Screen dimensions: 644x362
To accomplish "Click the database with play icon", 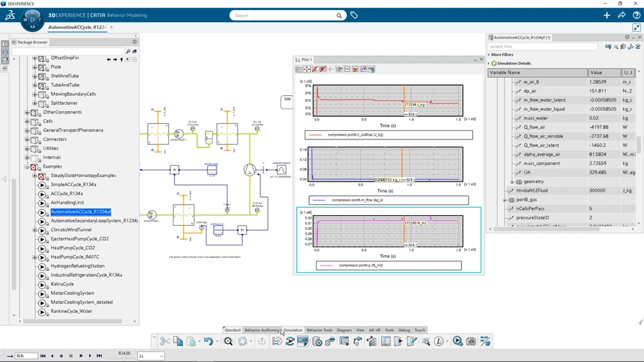I will (x=317, y=341).
